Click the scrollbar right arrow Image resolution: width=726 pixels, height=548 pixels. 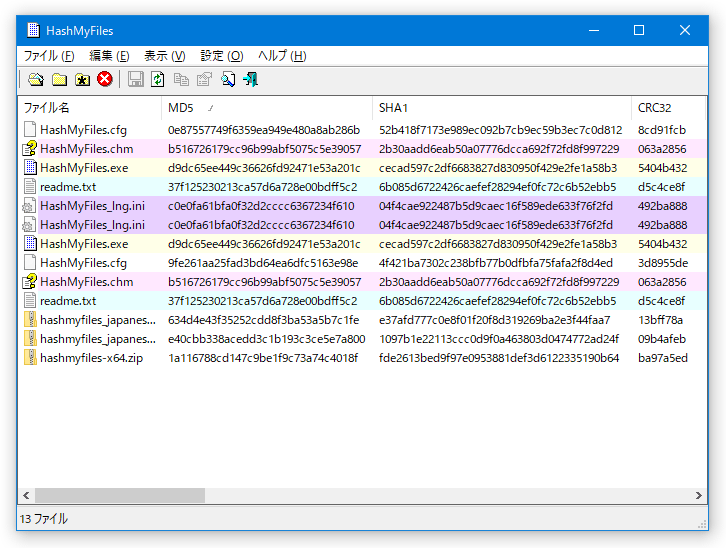698,495
